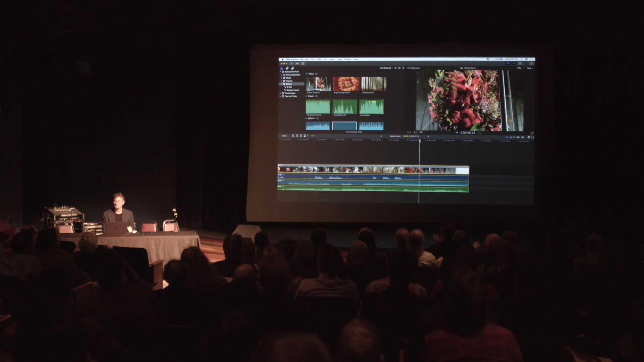This screenshot has height=362, width=644.
Task: Toggle the inspector panel visibility button
Action: [520, 63]
